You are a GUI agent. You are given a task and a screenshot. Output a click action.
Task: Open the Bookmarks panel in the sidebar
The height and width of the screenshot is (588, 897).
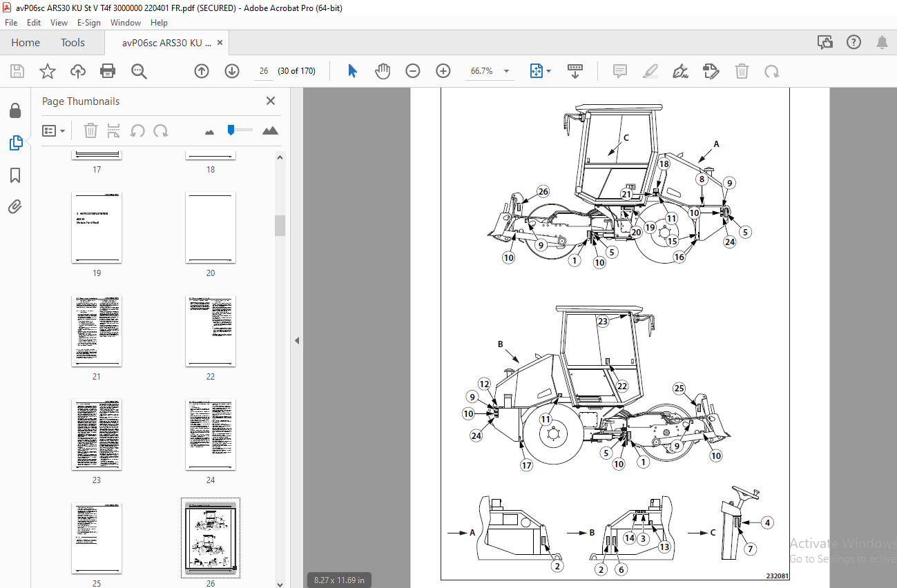pos(15,175)
